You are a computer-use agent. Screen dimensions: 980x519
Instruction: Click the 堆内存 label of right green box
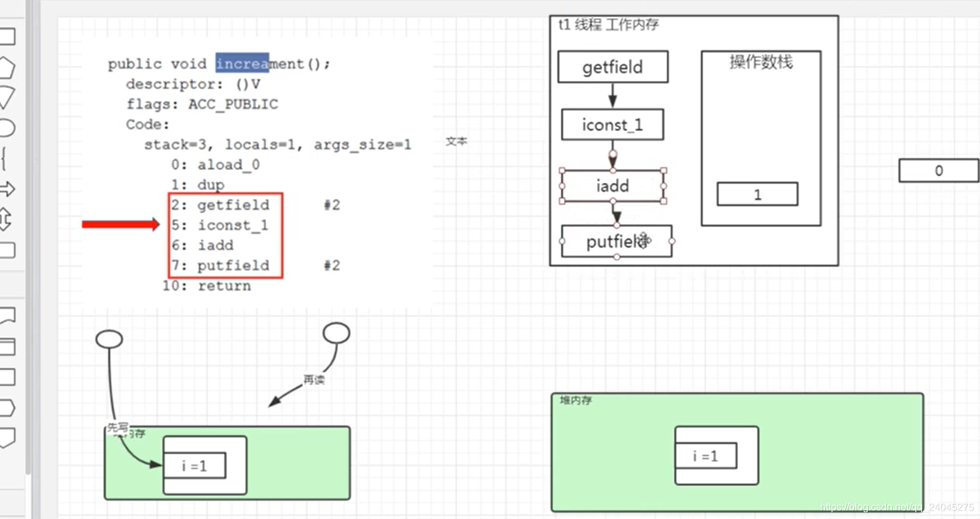[576, 400]
